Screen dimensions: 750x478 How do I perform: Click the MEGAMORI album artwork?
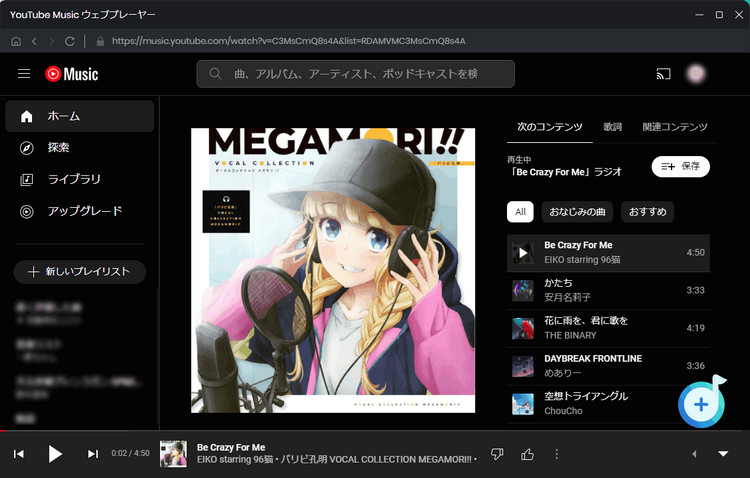click(x=333, y=270)
